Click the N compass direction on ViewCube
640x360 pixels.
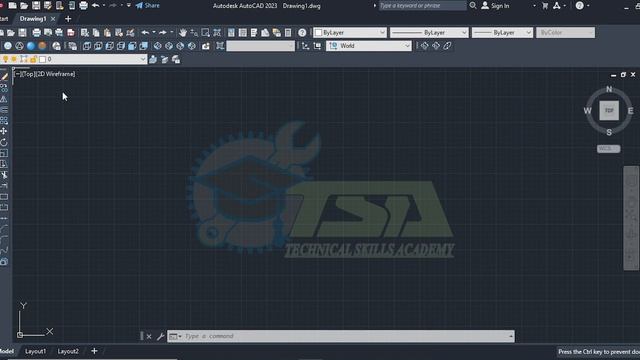609,89
